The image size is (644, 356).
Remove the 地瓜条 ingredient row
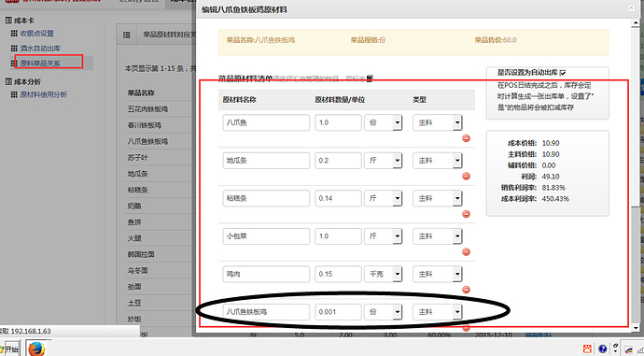click(x=466, y=177)
